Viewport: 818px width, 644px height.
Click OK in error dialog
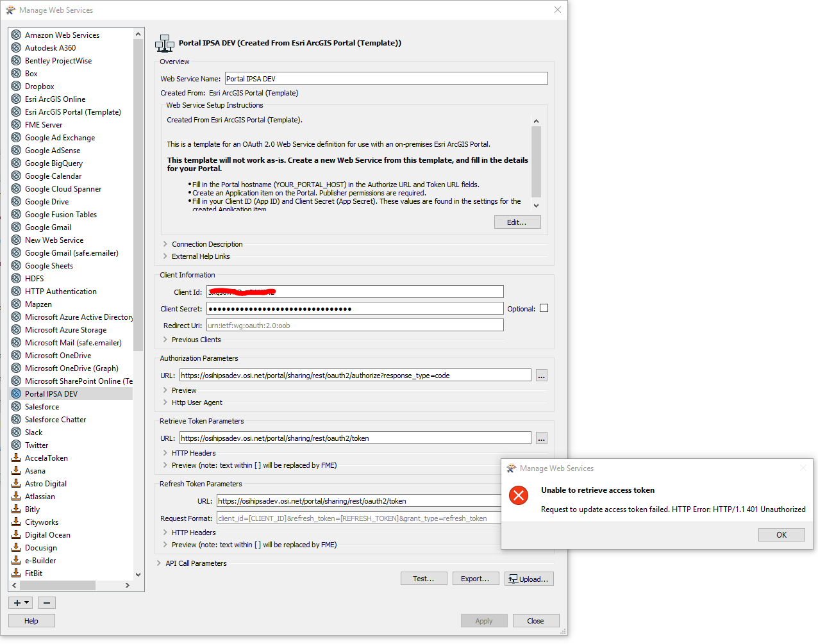(781, 534)
